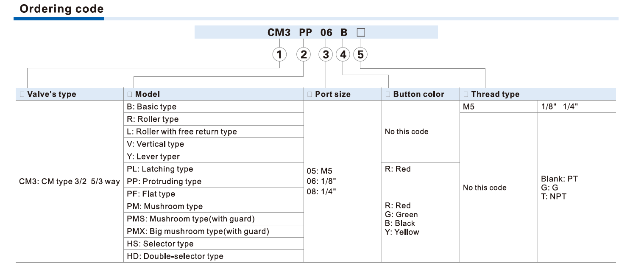Click the circled number 4 marker
The width and height of the screenshot is (644, 269).
[x=343, y=54]
